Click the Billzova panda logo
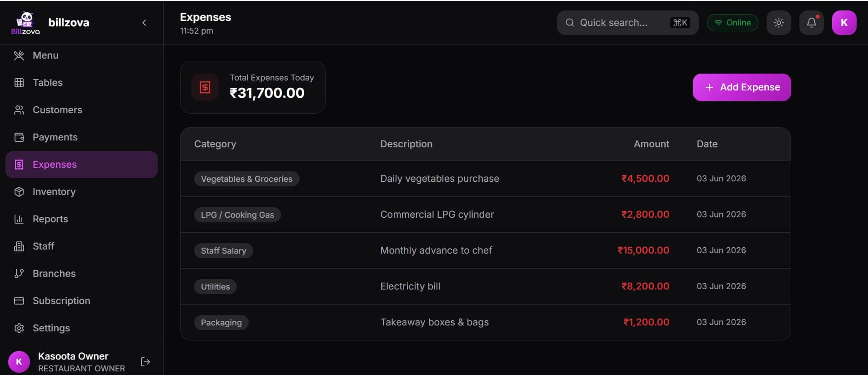Screen dimensions: 868x375 [x=25, y=23]
